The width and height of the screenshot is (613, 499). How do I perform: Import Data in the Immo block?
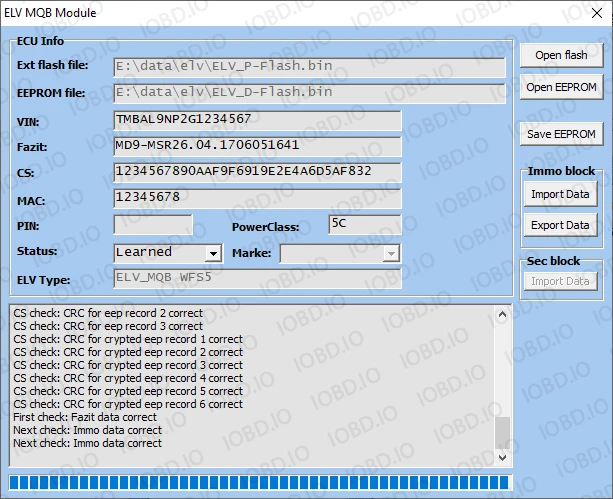pos(560,194)
